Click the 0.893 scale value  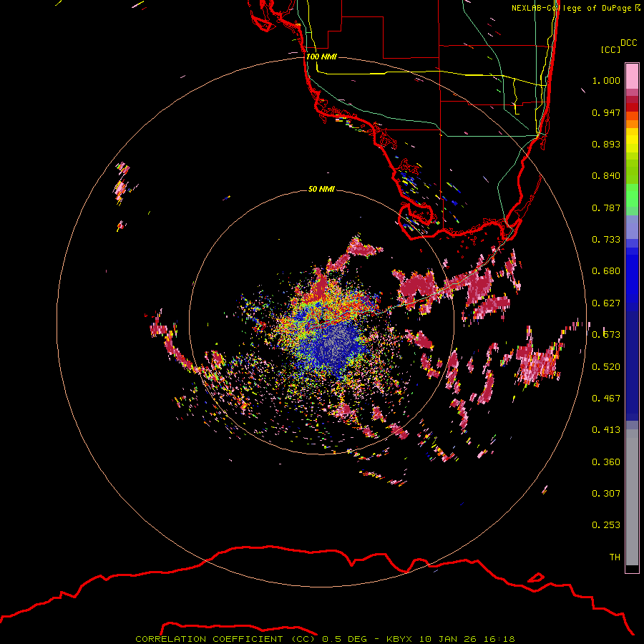coord(606,144)
